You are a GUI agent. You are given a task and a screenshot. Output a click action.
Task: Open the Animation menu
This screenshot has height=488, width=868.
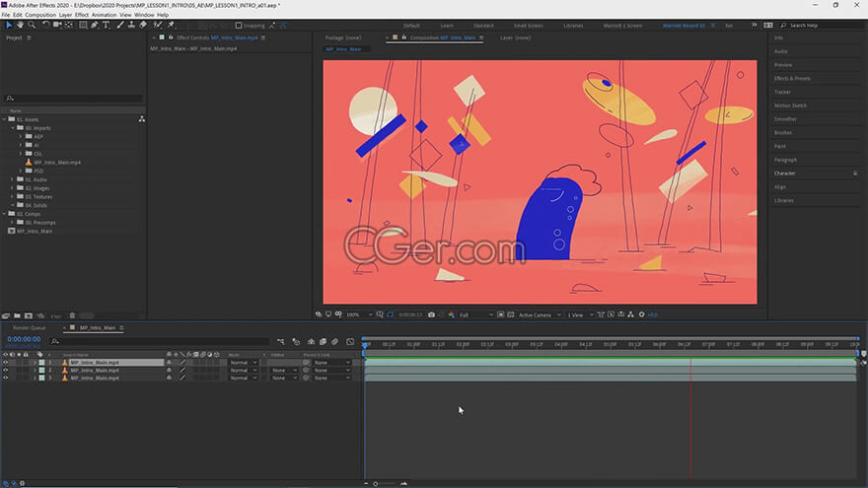pos(105,15)
